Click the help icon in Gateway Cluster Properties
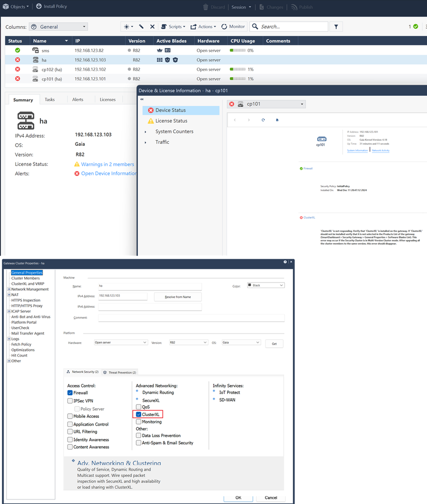427x504 pixels. pos(285,262)
